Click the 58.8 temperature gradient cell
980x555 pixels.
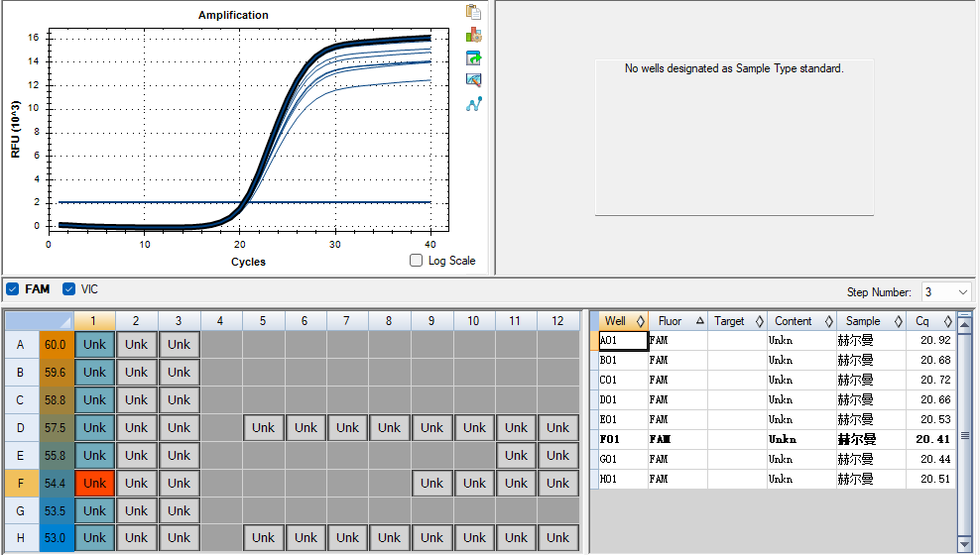click(56, 399)
